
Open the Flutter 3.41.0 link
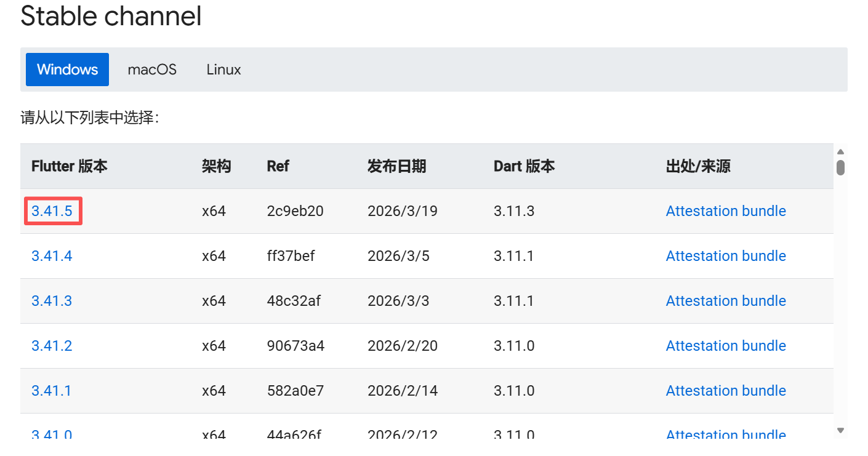(52, 434)
